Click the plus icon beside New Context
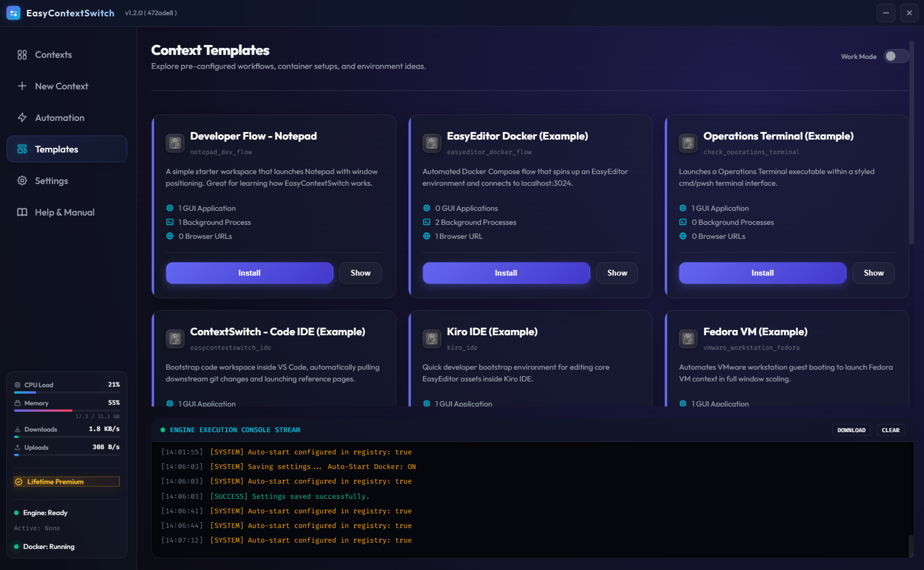 (x=22, y=86)
